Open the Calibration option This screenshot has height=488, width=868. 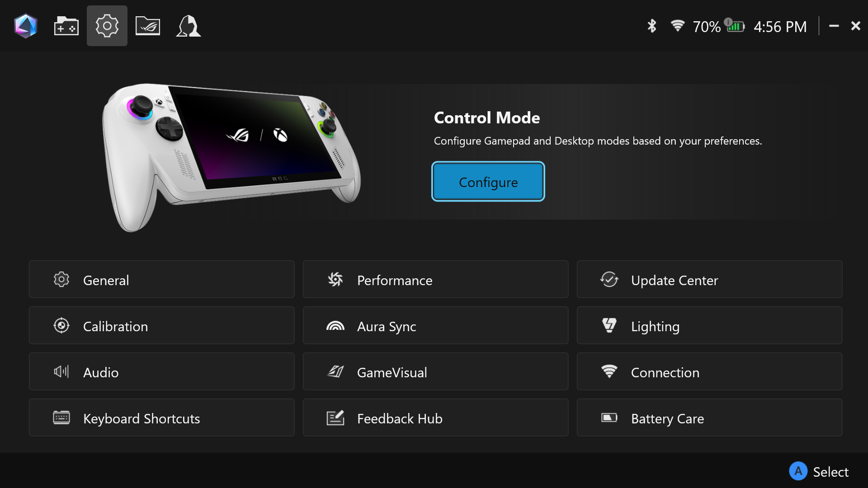[162, 325]
